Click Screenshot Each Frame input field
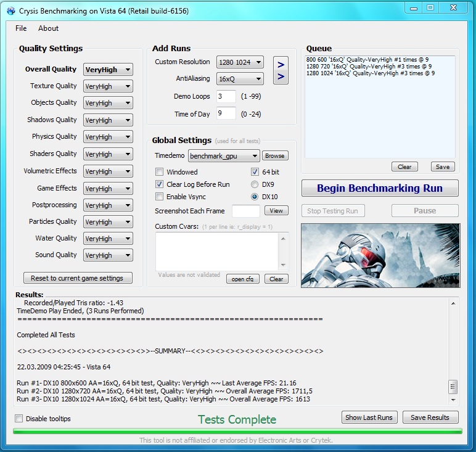 [x=246, y=211]
